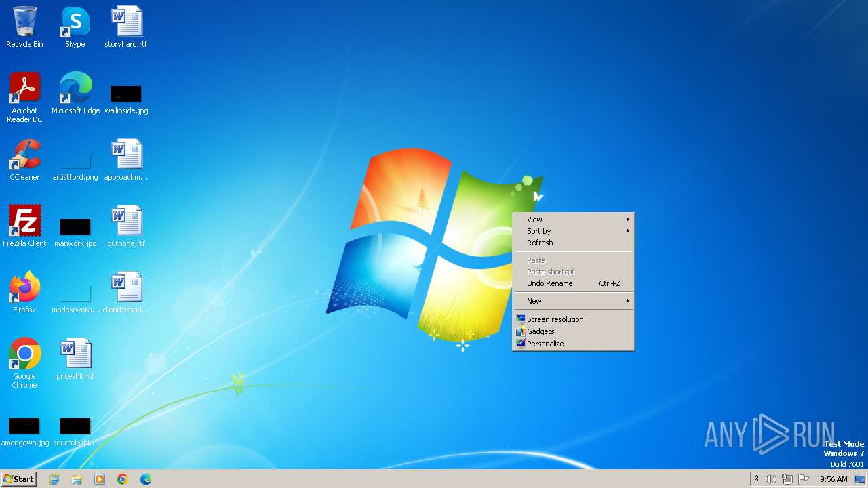The image size is (868, 488).
Task: Open Screen resolution from context menu
Action: coord(573,319)
